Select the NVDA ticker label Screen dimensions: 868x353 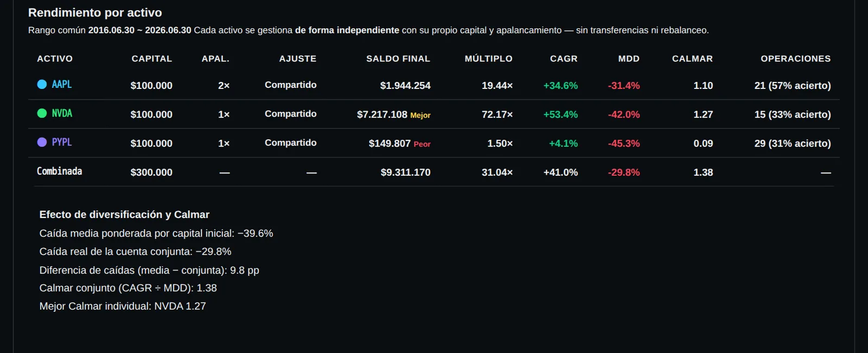click(62, 113)
